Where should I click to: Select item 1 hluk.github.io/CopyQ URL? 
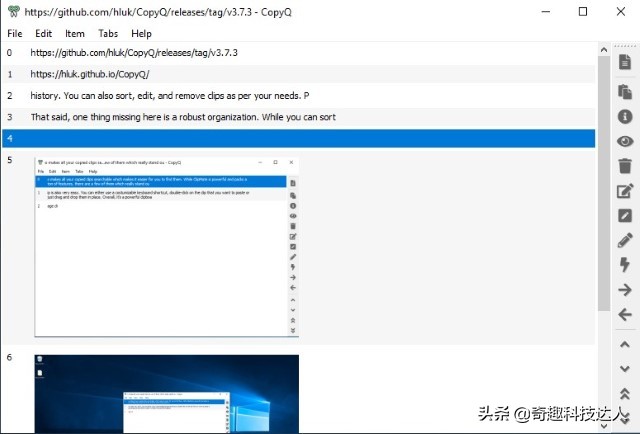tap(298, 74)
